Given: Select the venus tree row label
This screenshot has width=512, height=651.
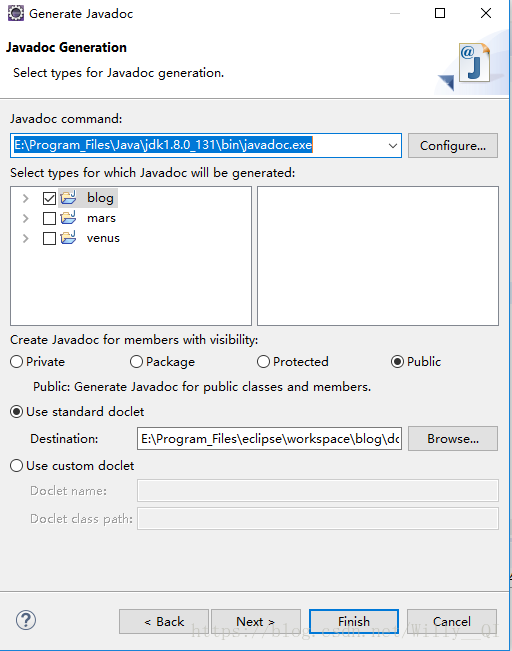Looking at the screenshot, I should 103,238.
